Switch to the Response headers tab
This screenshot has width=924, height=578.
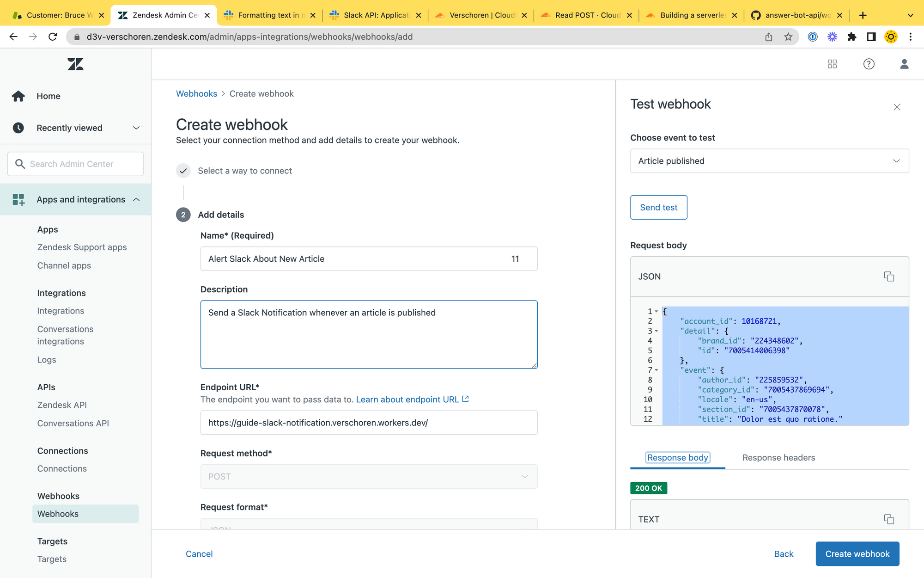pyautogui.click(x=778, y=457)
